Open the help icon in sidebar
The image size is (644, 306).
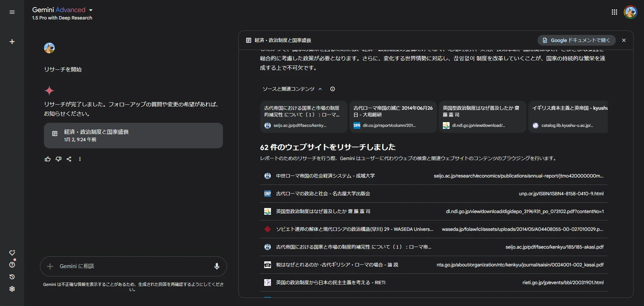pos(12,265)
